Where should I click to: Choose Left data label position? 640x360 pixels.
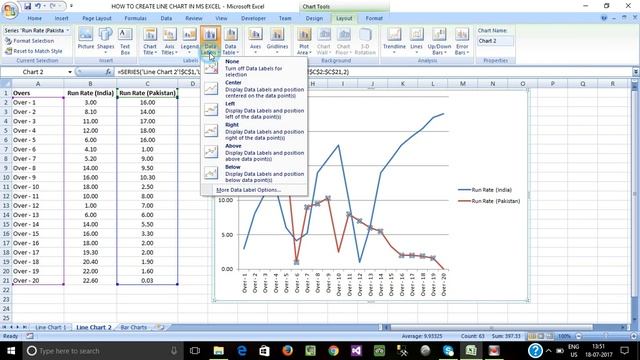click(254, 110)
